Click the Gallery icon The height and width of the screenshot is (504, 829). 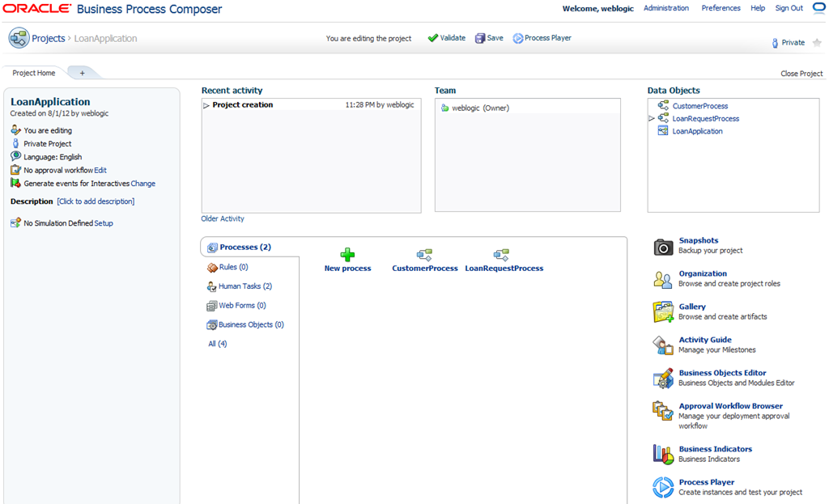click(x=663, y=312)
